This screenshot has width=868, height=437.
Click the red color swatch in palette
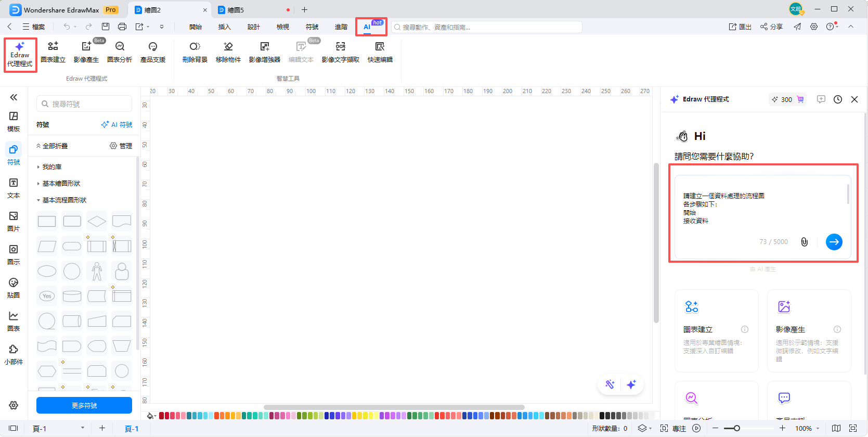coord(162,416)
